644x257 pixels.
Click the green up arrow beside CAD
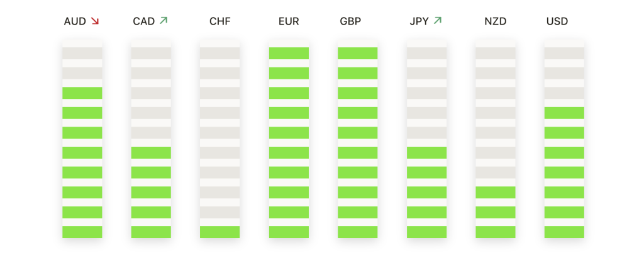(x=164, y=21)
